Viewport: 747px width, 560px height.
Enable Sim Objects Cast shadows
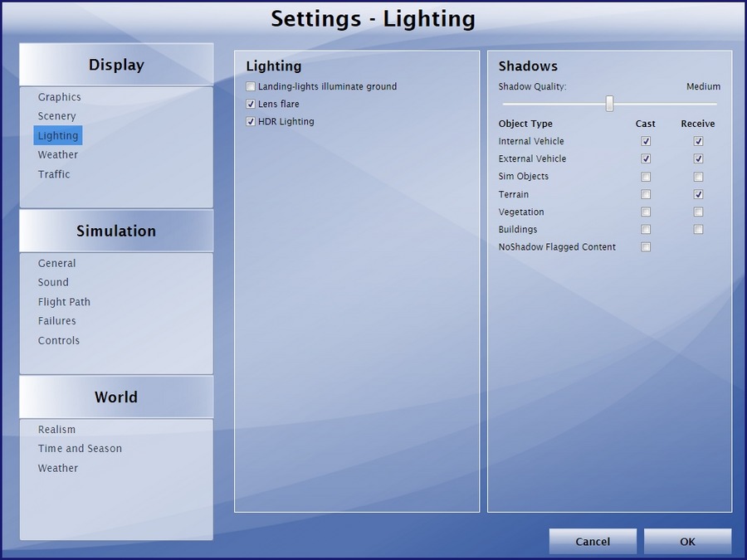pyautogui.click(x=646, y=177)
